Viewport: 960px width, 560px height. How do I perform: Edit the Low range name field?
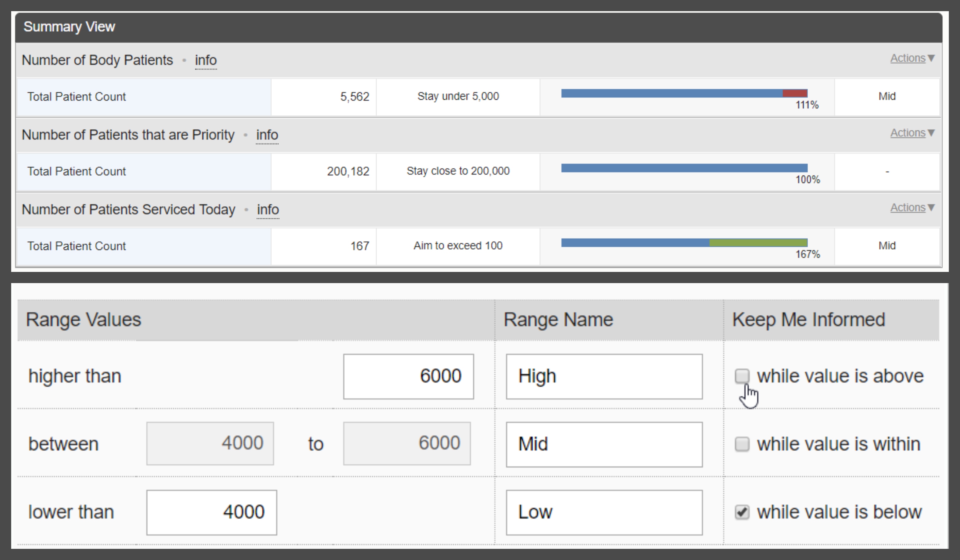pyautogui.click(x=604, y=512)
